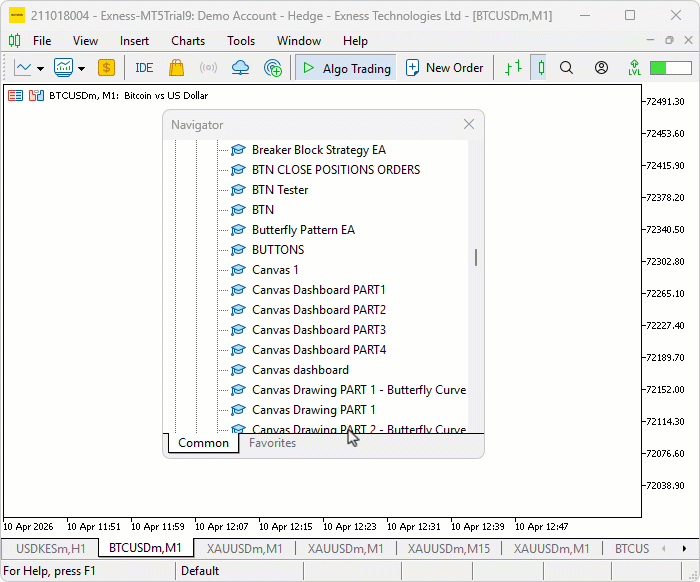
Task: Select Canvas Dashboard PART4
Action: (x=319, y=350)
